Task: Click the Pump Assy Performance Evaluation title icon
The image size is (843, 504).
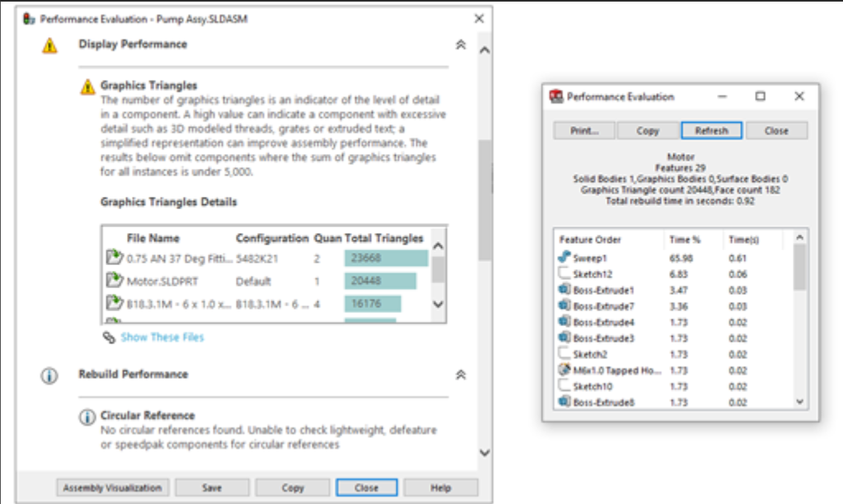Action: pos(29,19)
